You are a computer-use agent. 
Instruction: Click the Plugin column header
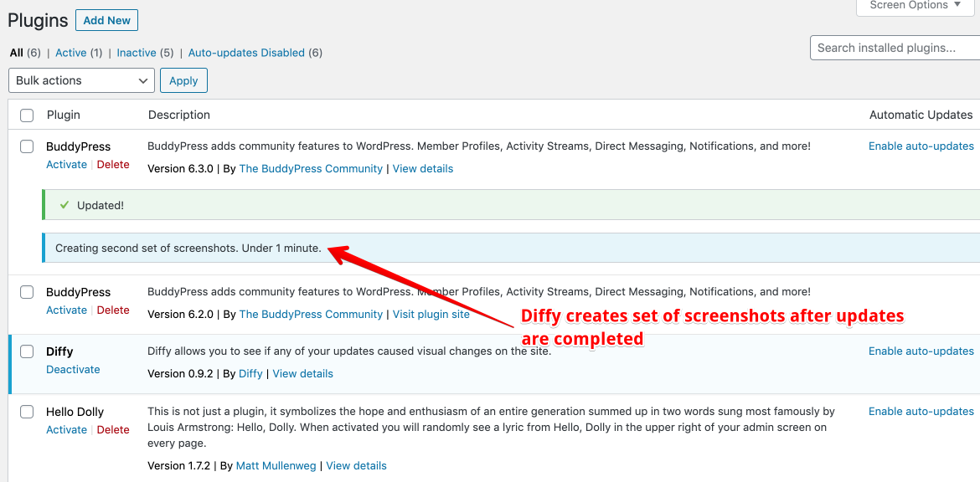click(63, 115)
